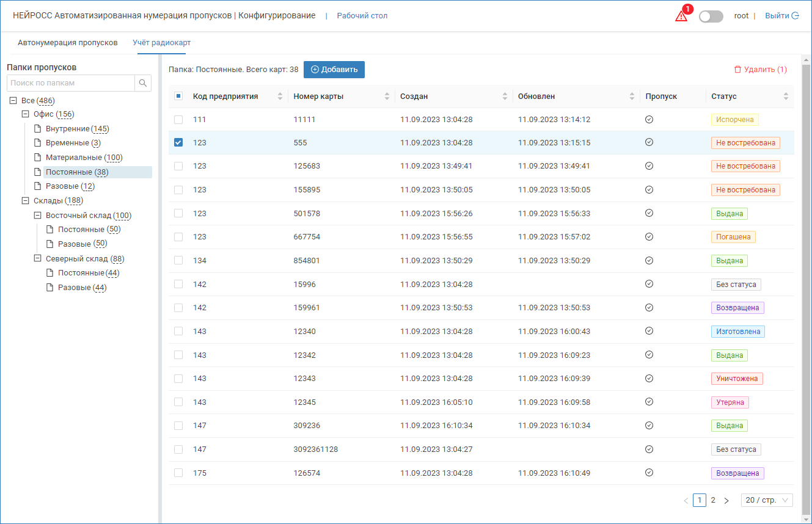Screen dimensions: 812x524
Task: Click pass icon in row with card 11111
Action: tap(649, 119)
